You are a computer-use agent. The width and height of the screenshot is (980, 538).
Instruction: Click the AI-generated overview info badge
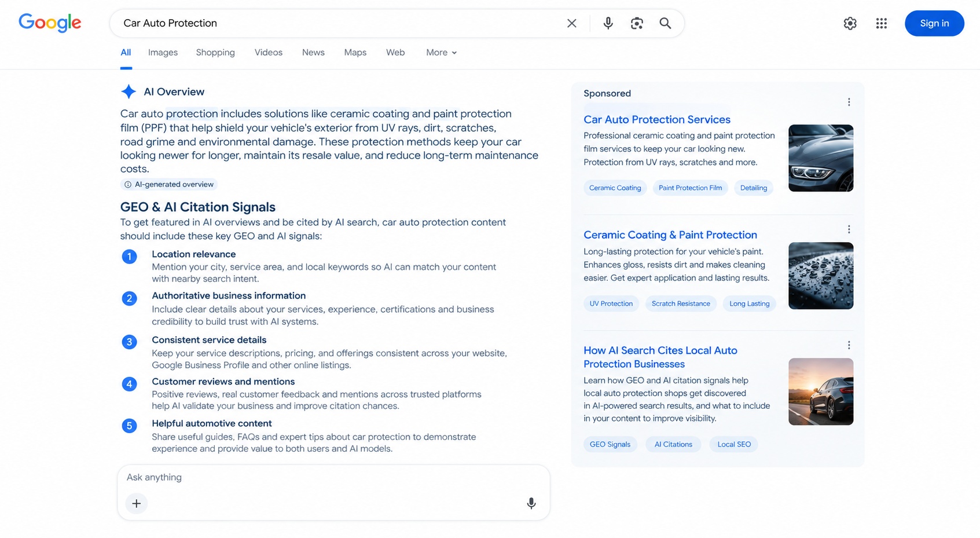(x=168, y=184)
